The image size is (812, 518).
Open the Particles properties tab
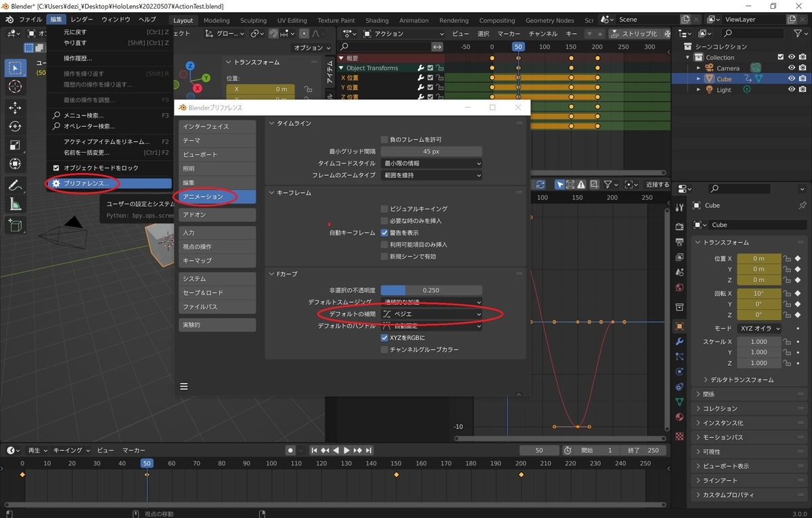point(679,356)
